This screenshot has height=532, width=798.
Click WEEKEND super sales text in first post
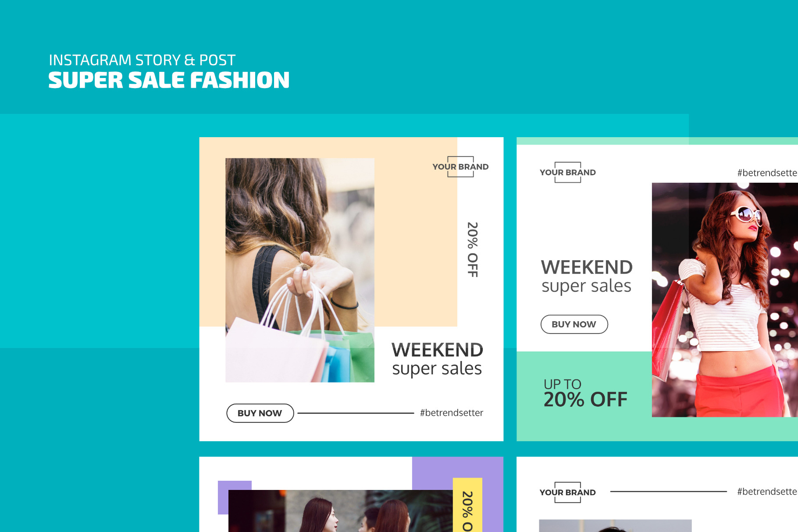coord(437,359)
